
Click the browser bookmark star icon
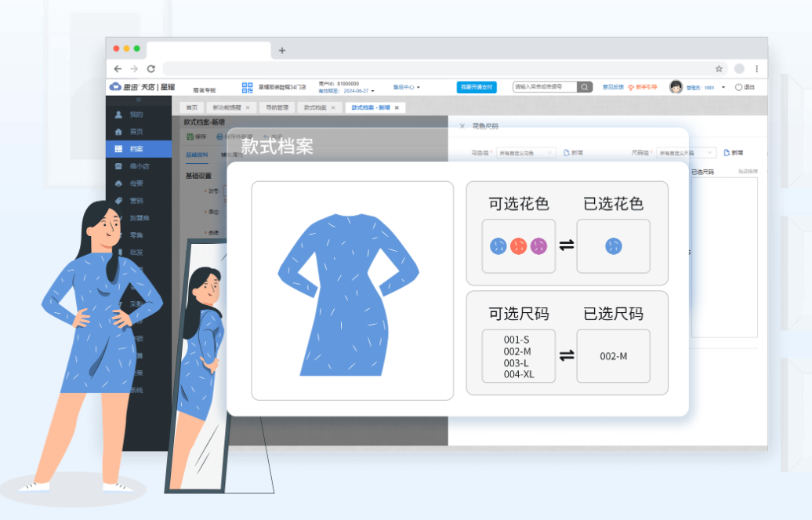[718, 69]
